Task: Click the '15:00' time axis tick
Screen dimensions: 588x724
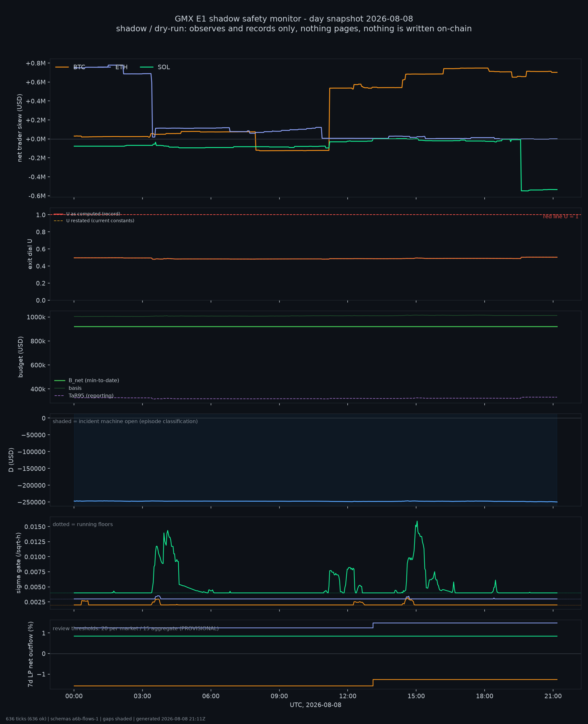Action: pos(416,696)
